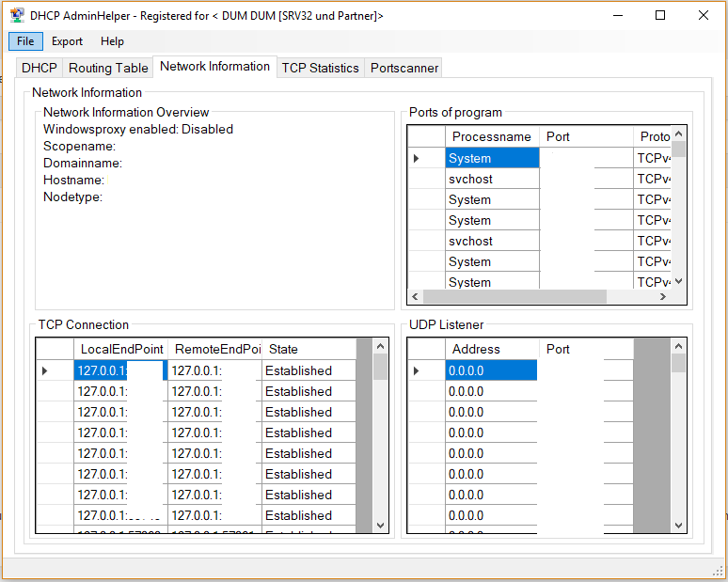Viewport: 728px width, 582px height.
Task: Sort by State column header
Action: pos(309,349)
